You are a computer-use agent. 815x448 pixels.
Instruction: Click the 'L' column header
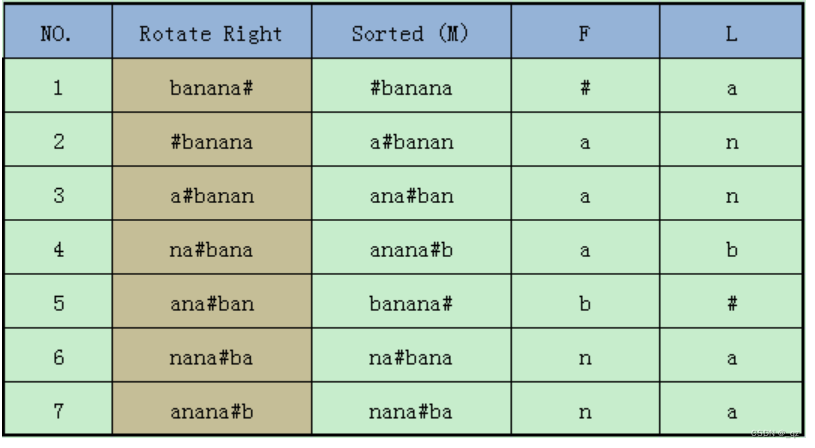(x=731, y=33)
